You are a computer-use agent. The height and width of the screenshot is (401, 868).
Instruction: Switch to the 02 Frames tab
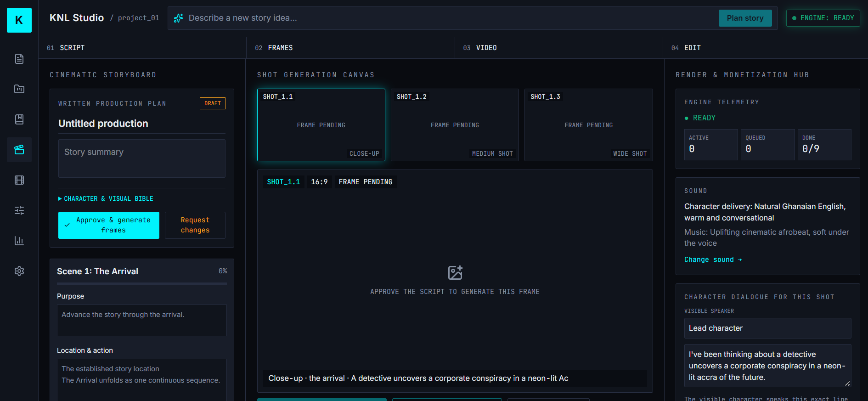(350, 48)
